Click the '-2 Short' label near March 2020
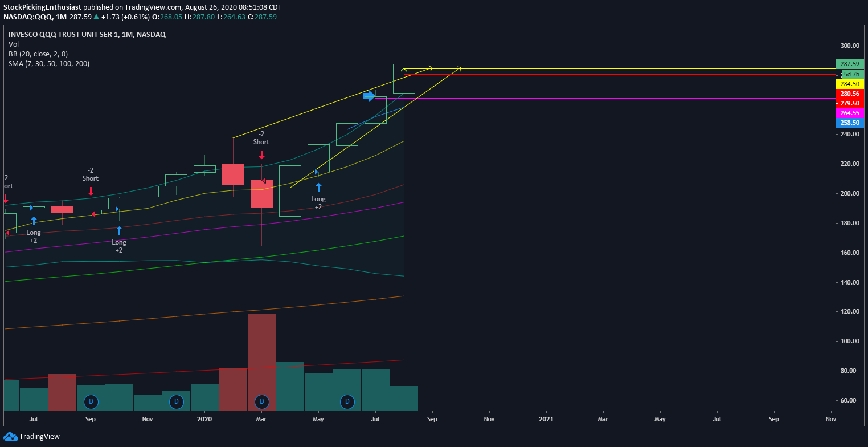The width and height of the screenshot is (868, 447). click(x=261, y=137)
